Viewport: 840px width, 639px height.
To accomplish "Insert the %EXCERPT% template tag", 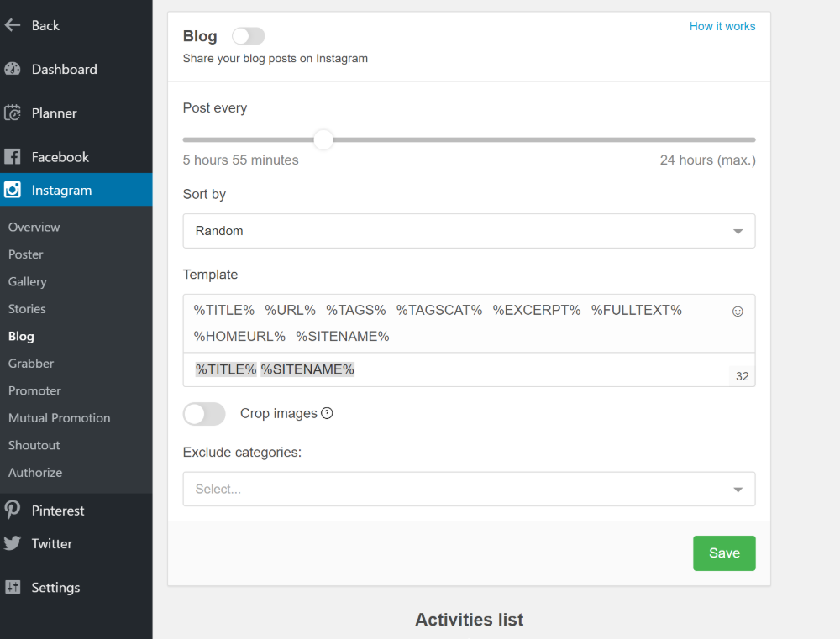I will pos(537,310).
